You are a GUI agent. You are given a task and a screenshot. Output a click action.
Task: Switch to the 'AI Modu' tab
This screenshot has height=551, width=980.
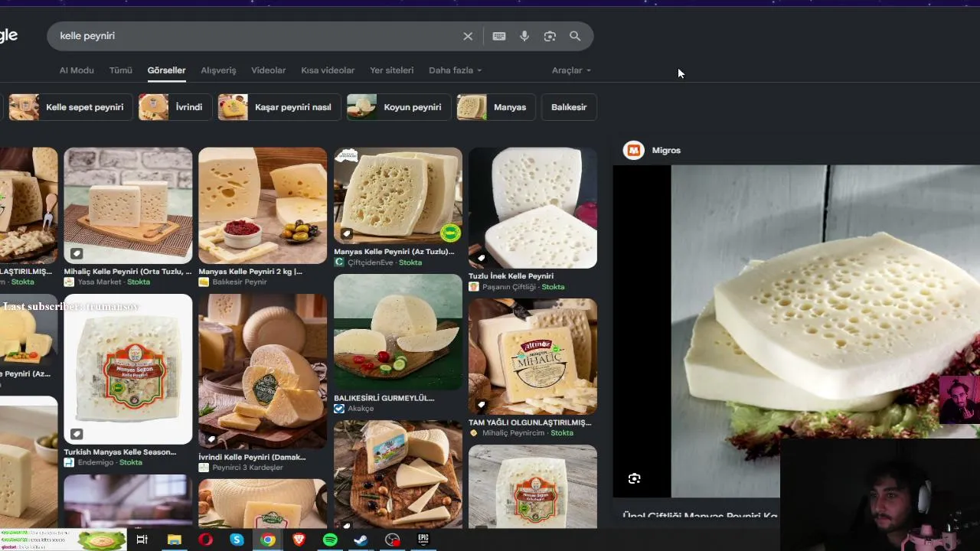click(x=77, y=70)
